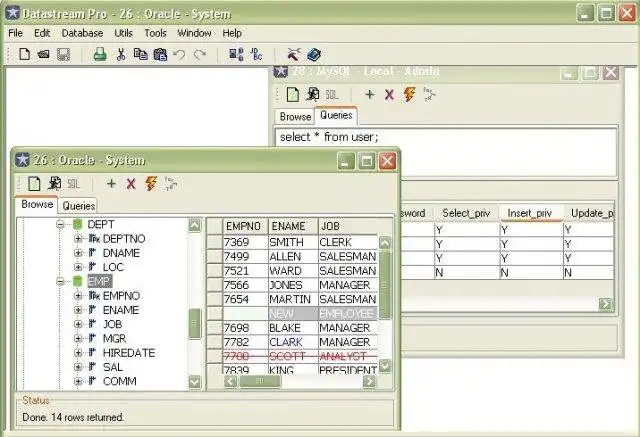Click the Copy icon in main toolbar
This screenshot has height=437, width=640.
tap(141, 54)
